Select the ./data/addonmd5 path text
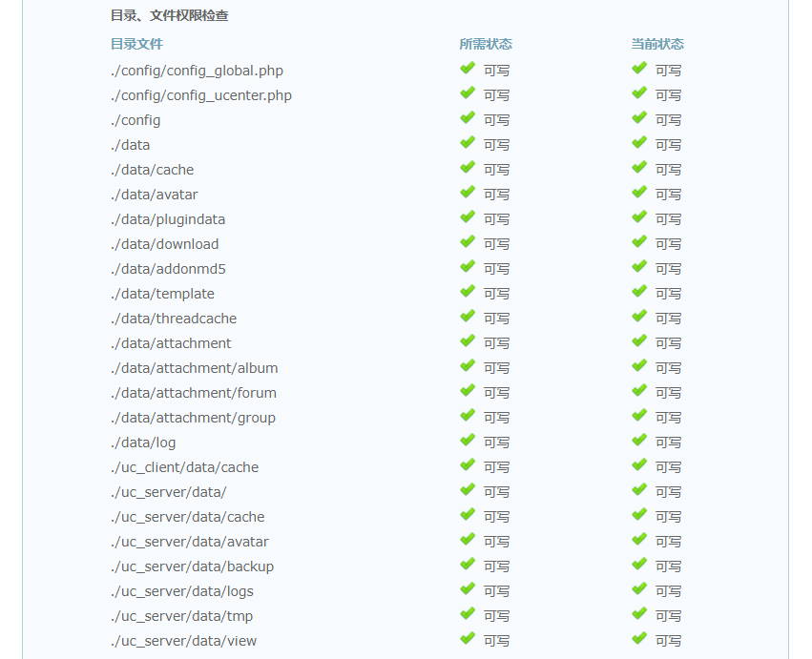Image resolution: width=812 pixels, height=659 pixels. pyautogui.click(x=168, y=269)
